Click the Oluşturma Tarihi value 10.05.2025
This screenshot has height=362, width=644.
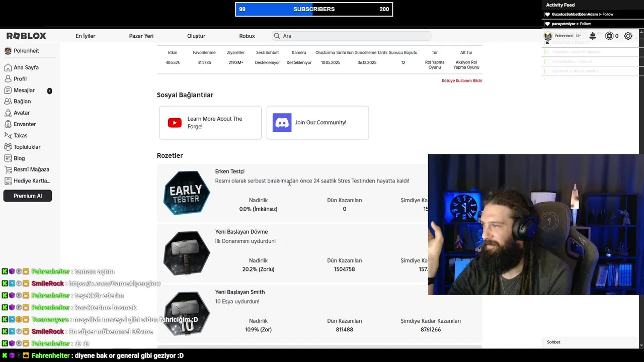click(x=331, y=63)
